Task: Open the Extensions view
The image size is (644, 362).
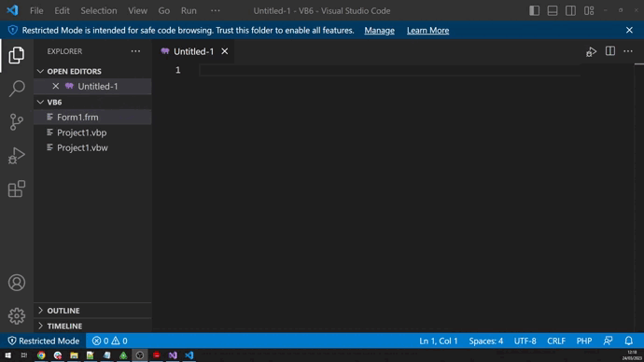Action: coord(17,189)
